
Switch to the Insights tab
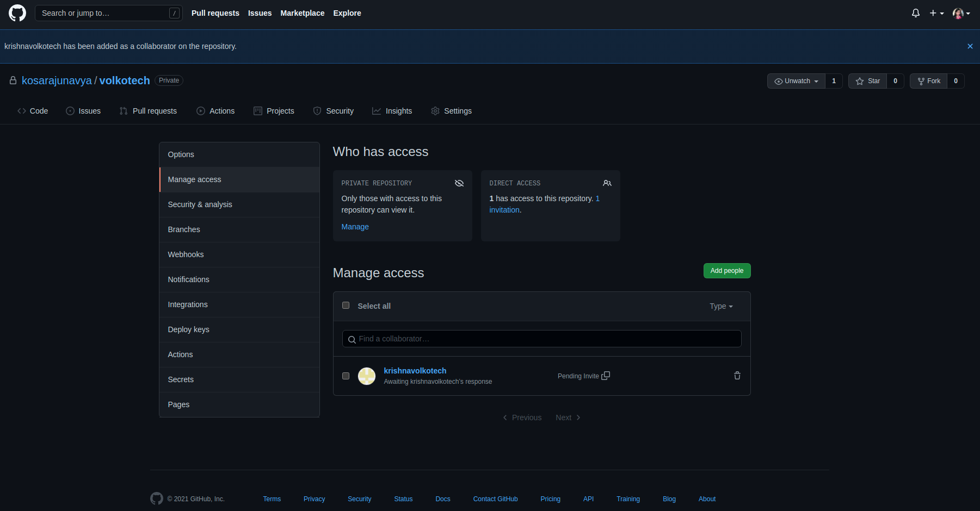392,111
